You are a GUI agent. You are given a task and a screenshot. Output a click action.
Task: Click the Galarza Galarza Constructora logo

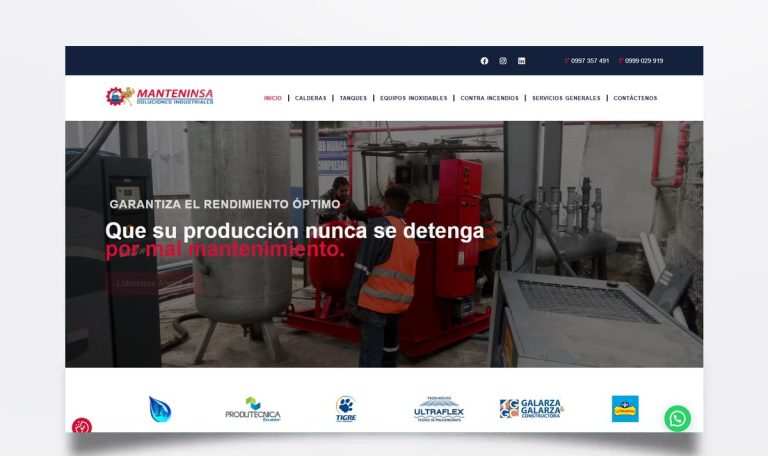[x=532, y=408]
